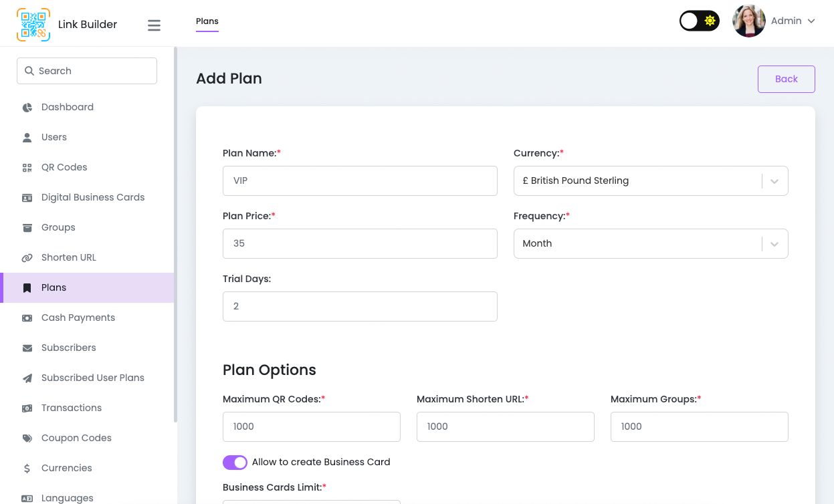Click the QR Codes sidebar icon
The width and height of the screenshot is (834, 504).
(27, 168)
